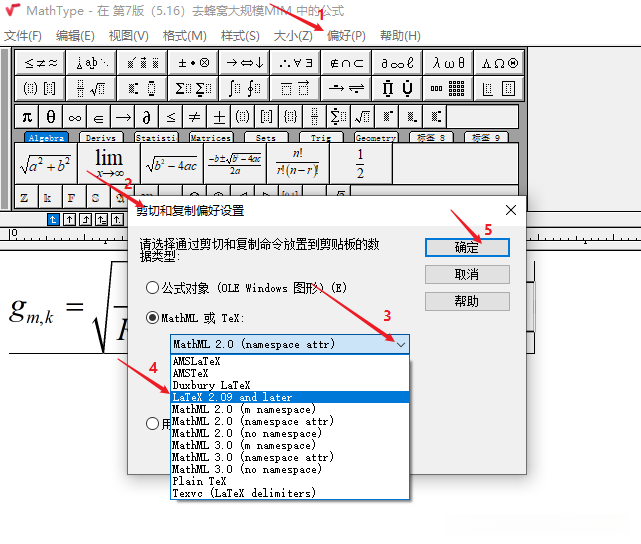Viewport: 641px width, 544px height.
Task: Open the 偏好(P) menu
Action: click(x=346, y=36)
